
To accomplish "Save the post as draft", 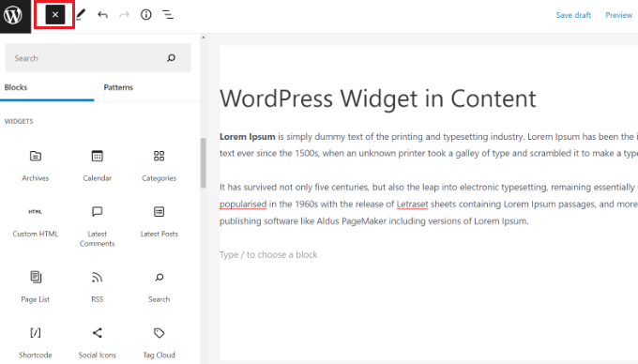I will pos(573,15).
